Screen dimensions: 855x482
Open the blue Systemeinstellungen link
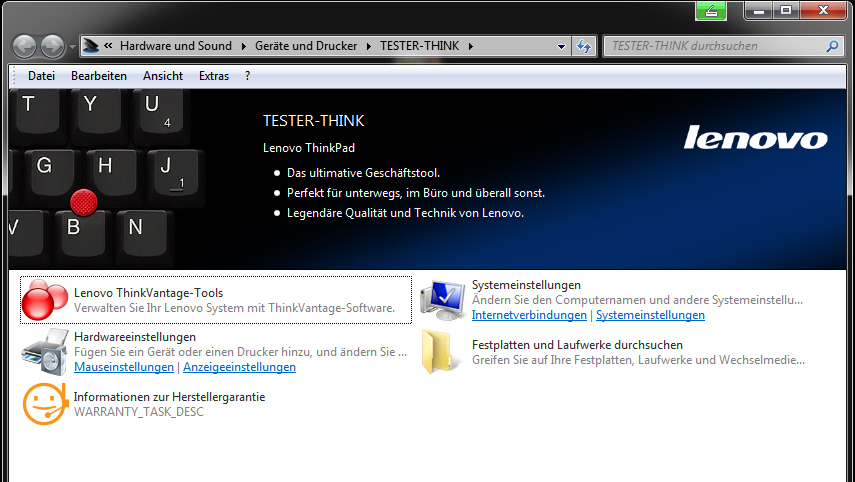click(x=650, y=315)
